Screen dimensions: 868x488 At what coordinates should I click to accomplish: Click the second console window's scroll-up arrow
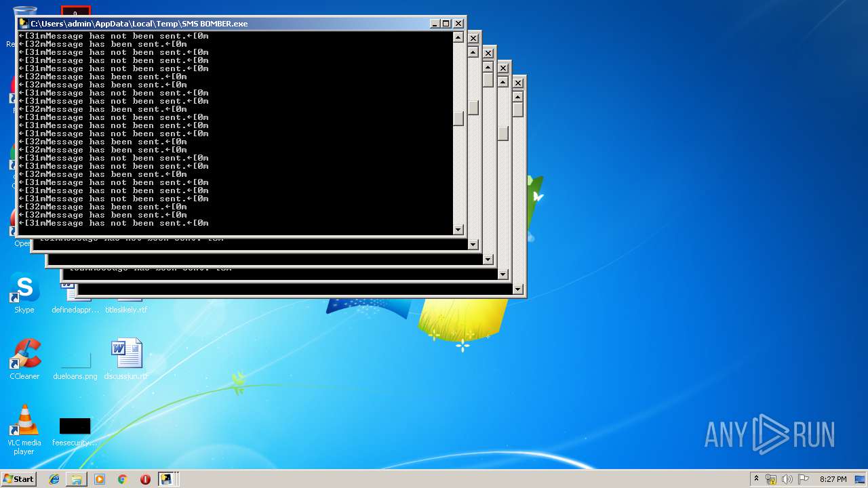tap(473, 52)
